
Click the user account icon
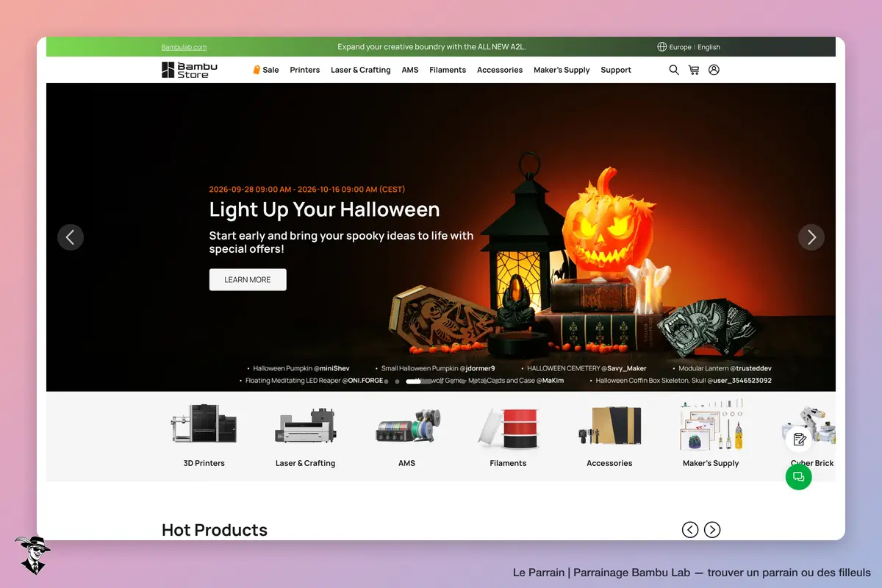(x=714, y=70)
